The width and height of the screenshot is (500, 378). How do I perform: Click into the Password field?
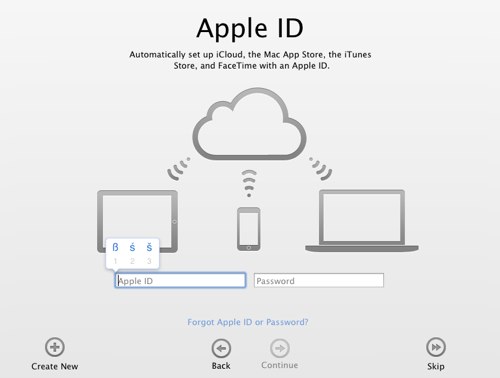click(x=319, y=281)
